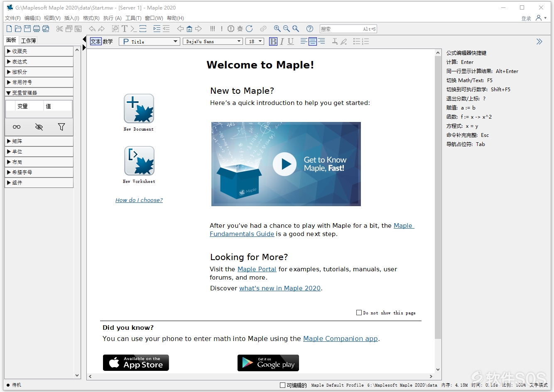This screenshot has height=392, width=554.
Task: Open the Title paragraph style dropdown
Action: pyautogui.click(x=150, y=41)
